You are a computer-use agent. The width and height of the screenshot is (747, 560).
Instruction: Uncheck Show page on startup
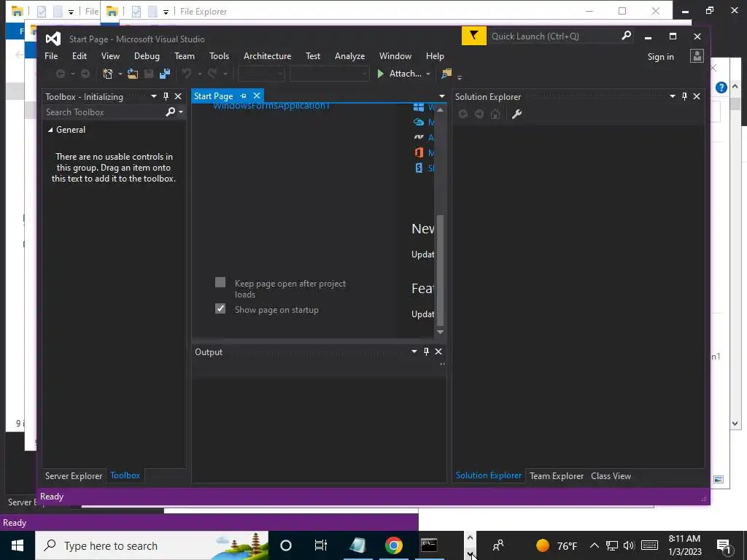click(x=220, y=308)
